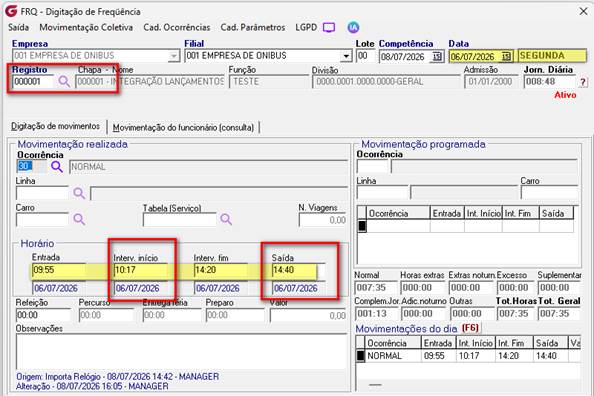
Task: Click the Normal hours value 007:35
Action: pos(375,288)
